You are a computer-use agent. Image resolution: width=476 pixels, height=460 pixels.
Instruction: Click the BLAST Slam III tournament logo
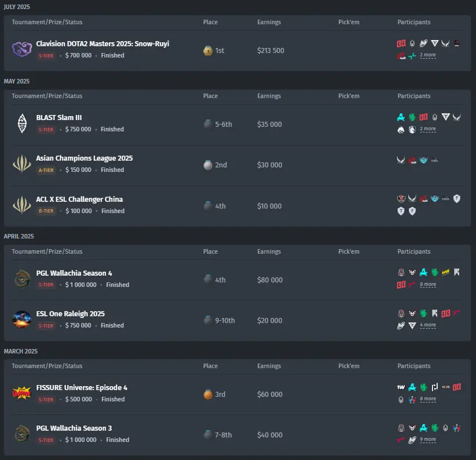[x=22, y=123]
